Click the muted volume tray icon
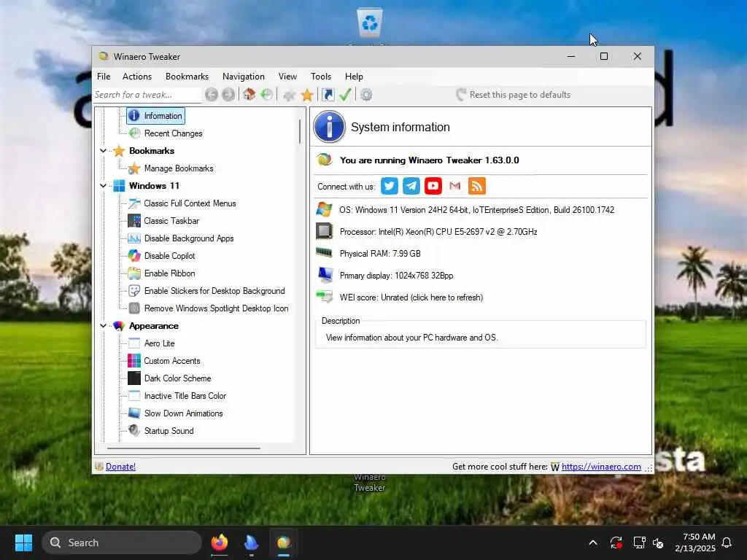 [659, 542]
